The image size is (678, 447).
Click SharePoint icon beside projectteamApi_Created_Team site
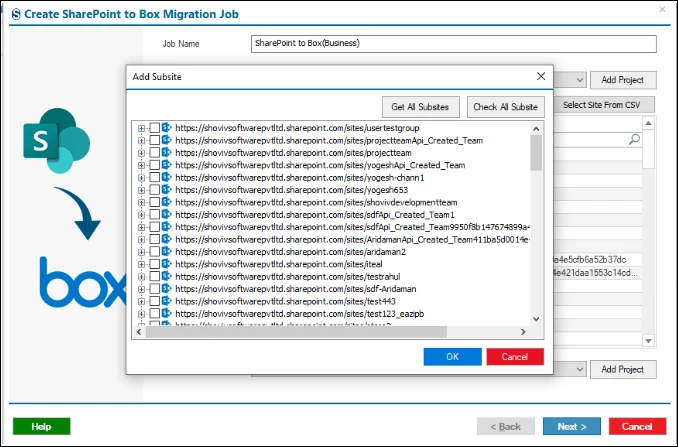166,140
